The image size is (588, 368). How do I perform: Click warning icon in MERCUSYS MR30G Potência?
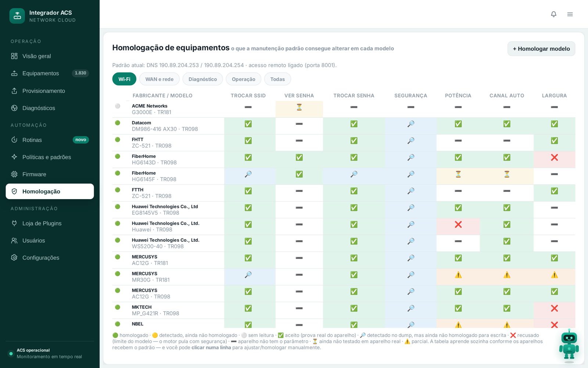pos(458,275)
